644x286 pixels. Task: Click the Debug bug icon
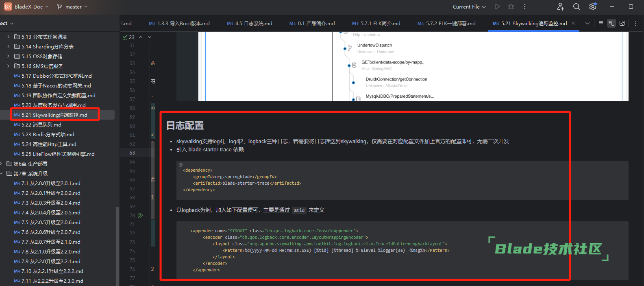tap(511, 7)
